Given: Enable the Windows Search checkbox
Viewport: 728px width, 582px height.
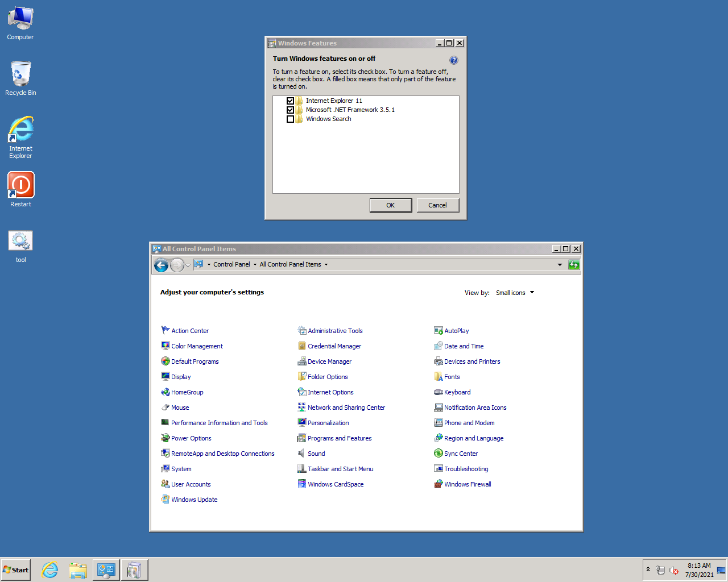Looking at the screenshot, I should [290, 119].
